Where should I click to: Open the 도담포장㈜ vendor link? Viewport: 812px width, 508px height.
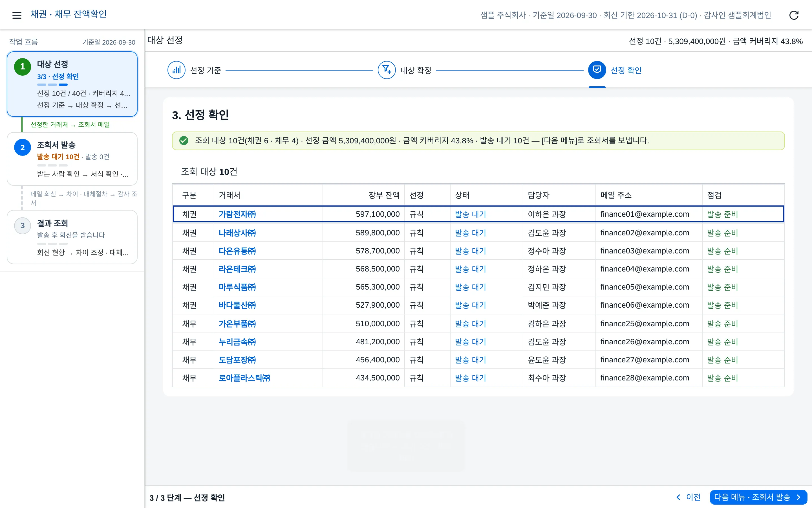(237, 360)
